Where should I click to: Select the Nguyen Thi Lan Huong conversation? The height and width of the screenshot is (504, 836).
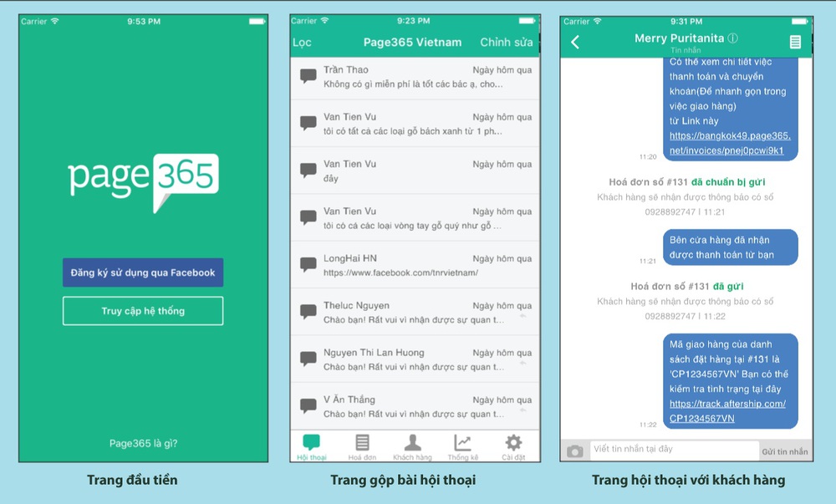(415, 359)
